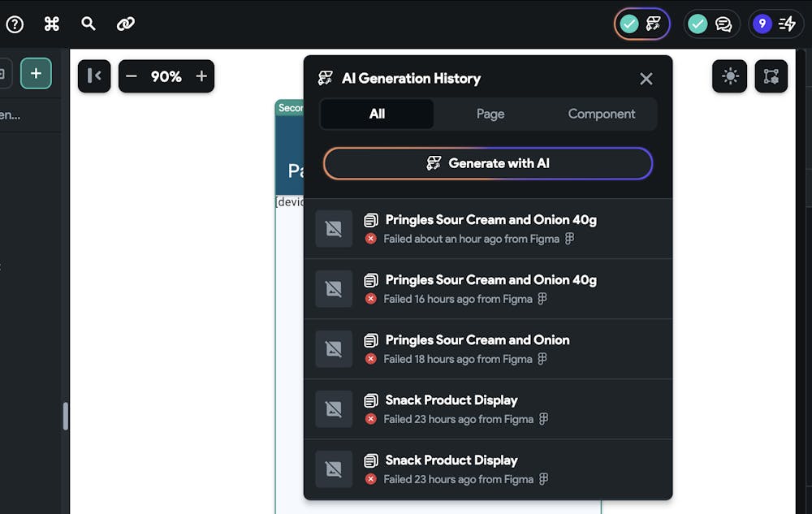Click Generate with AI button
The height and width of the screenshot is (514, 812).
click(488, 163)
